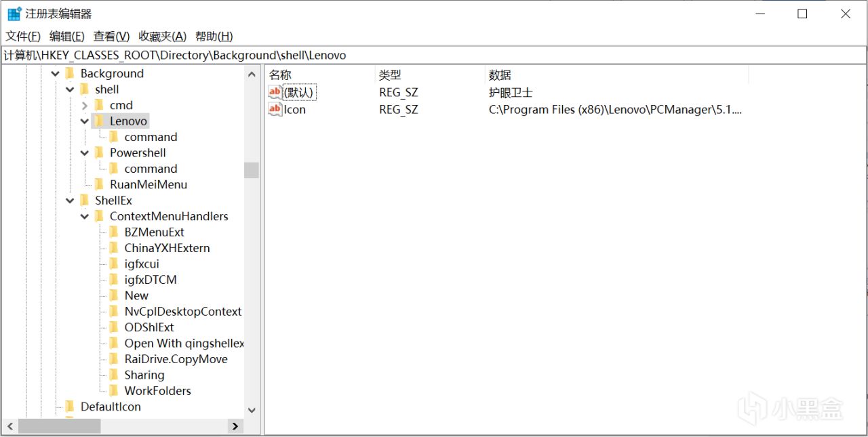The image size is (868, 437).
Task: Click the igfxcui folder icon
Action: coord(113,264)
